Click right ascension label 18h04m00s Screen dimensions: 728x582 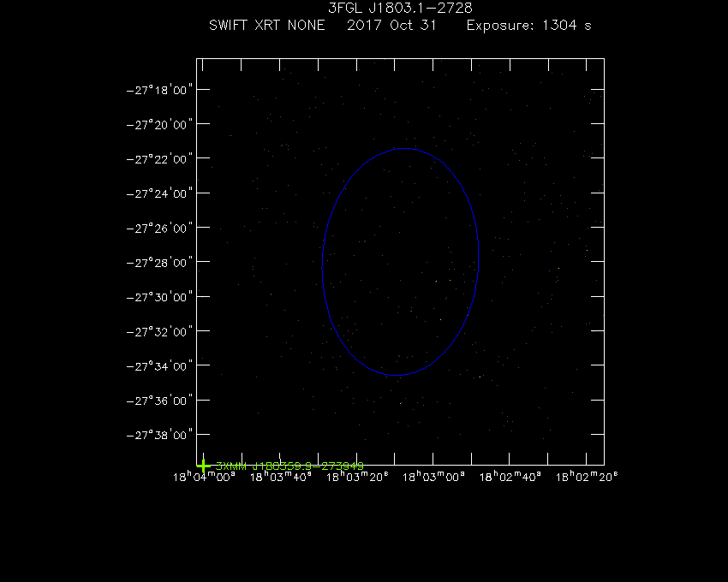pyautogui.click(x=204, y=477)
